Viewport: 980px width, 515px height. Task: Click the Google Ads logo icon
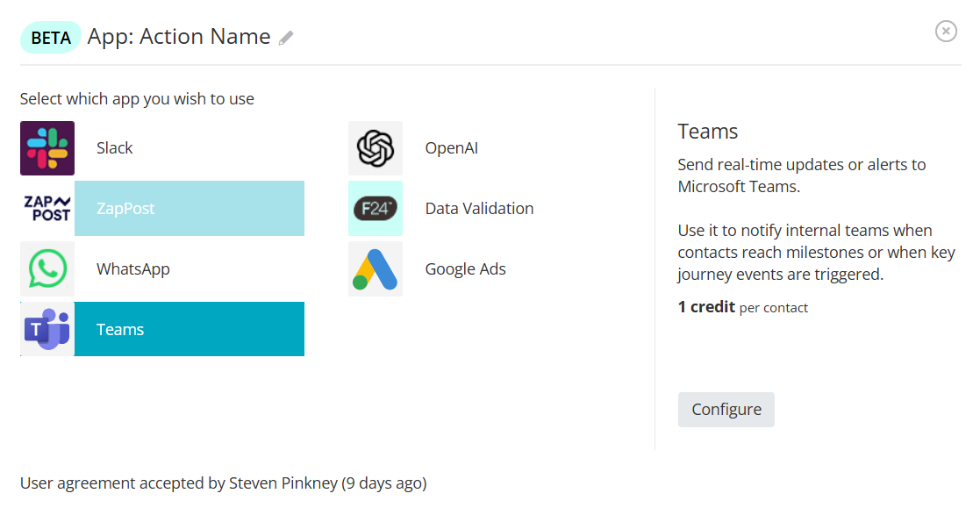click(376, 268)
